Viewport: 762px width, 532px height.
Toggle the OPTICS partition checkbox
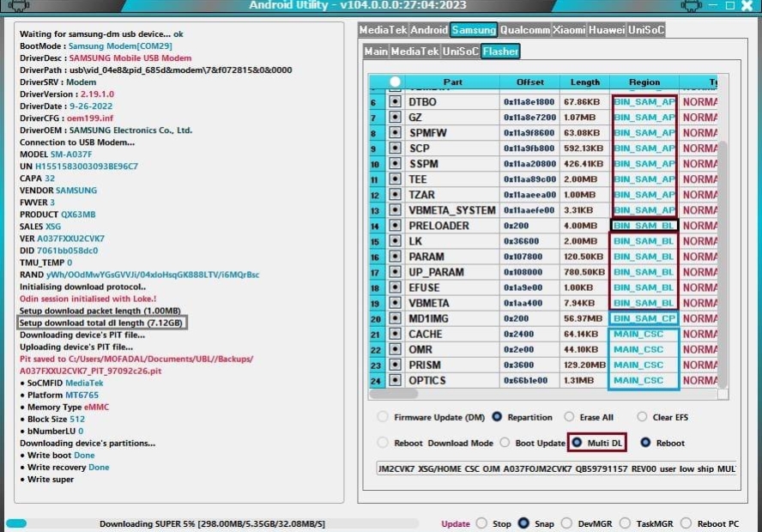coord(395,380)
